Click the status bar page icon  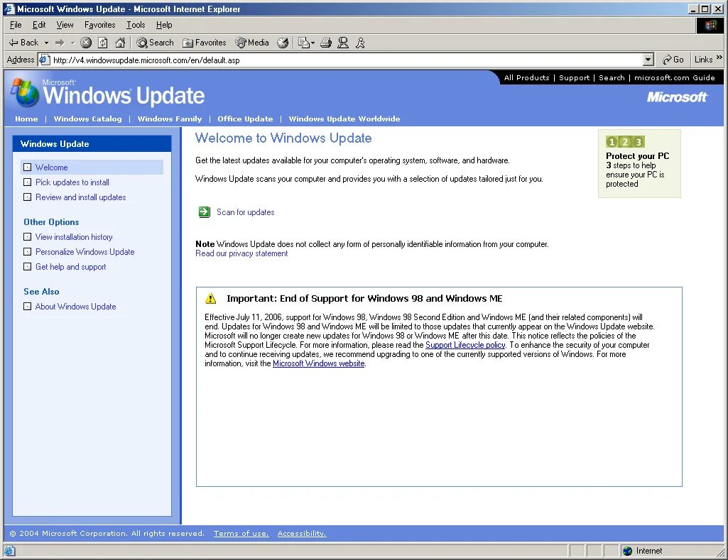pos(10,551)
